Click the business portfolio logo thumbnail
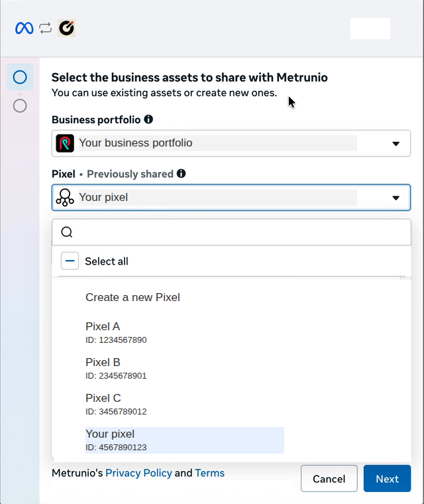The image size is (424, 504). [x=65, y=143]
